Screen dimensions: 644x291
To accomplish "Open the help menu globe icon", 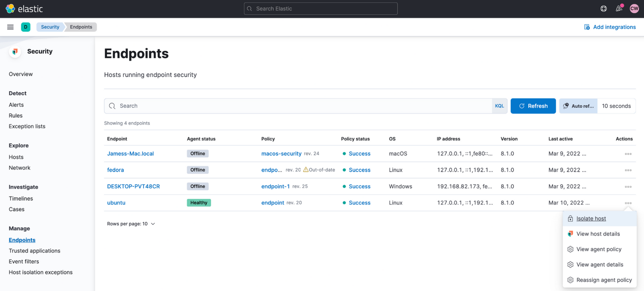I will pyautogui.click(x=603, y=8).
